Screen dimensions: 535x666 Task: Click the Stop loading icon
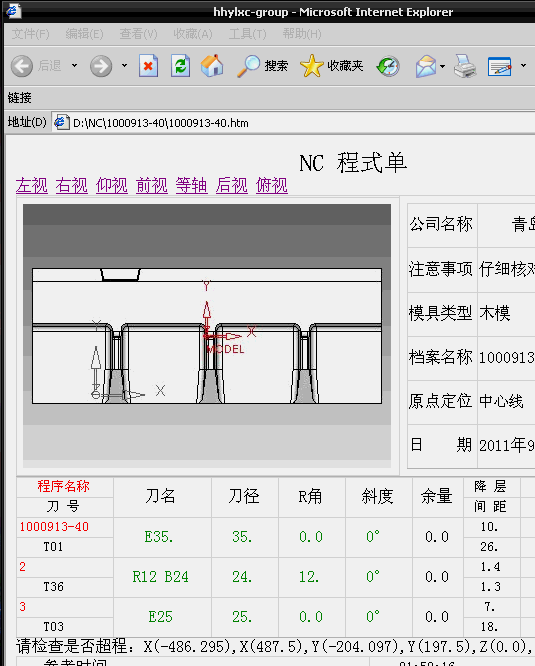click(x=148, y=66)
